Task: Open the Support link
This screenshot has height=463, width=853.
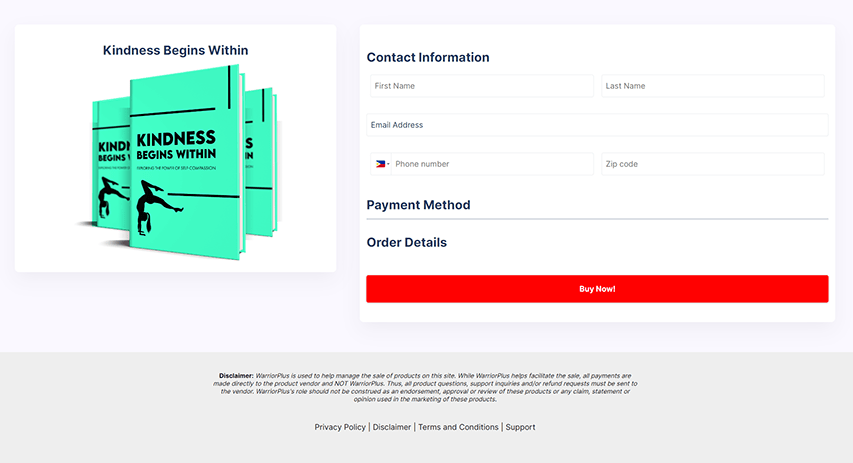Action: (520, 427)
